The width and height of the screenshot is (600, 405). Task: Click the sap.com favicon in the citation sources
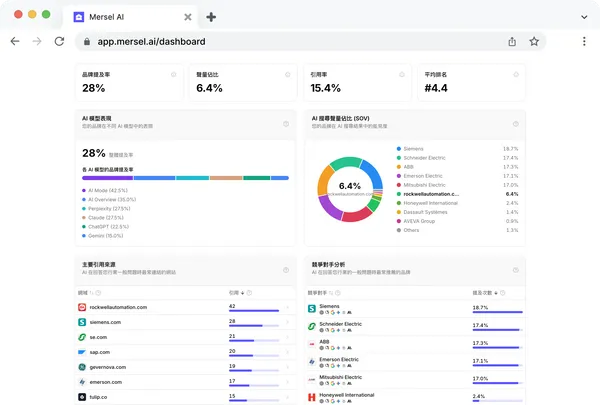(82, 352)
